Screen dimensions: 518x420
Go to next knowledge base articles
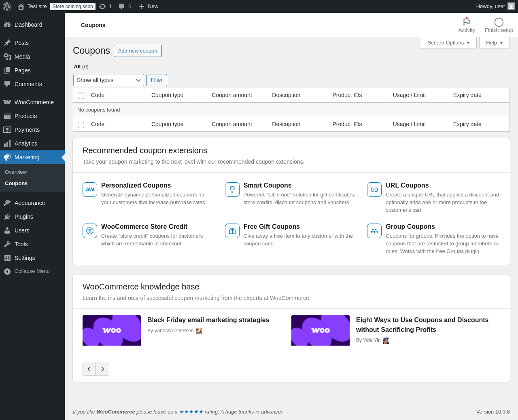pyautogui.click(x=102, y=369)
